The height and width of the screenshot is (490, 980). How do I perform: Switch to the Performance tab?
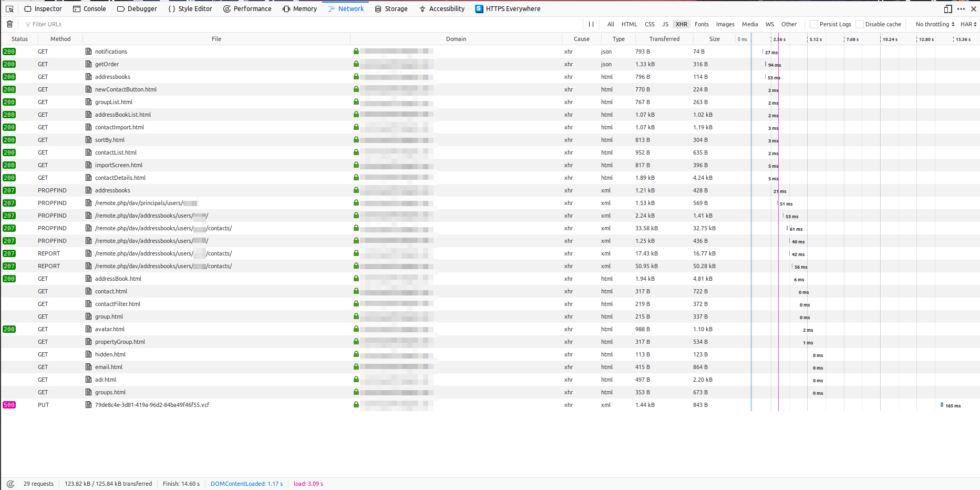(x=247, y=9)
